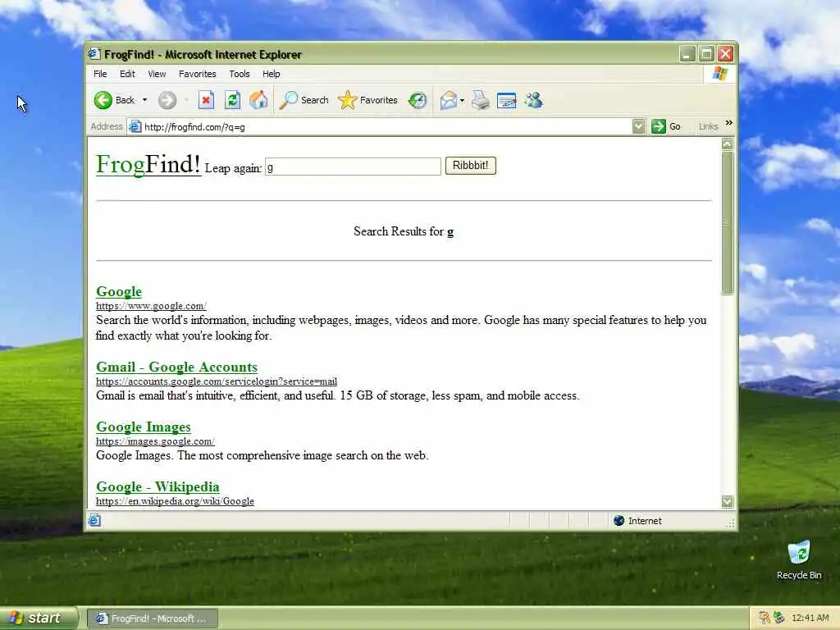
Task: Open Gmail - Google Accounts result
Action: pos(177,367)
